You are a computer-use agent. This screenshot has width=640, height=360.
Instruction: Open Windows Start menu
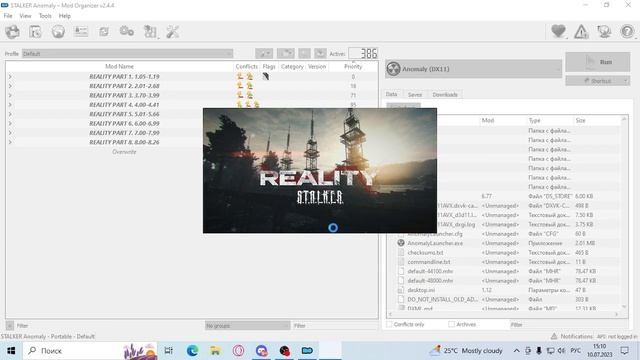pos(11,351)
